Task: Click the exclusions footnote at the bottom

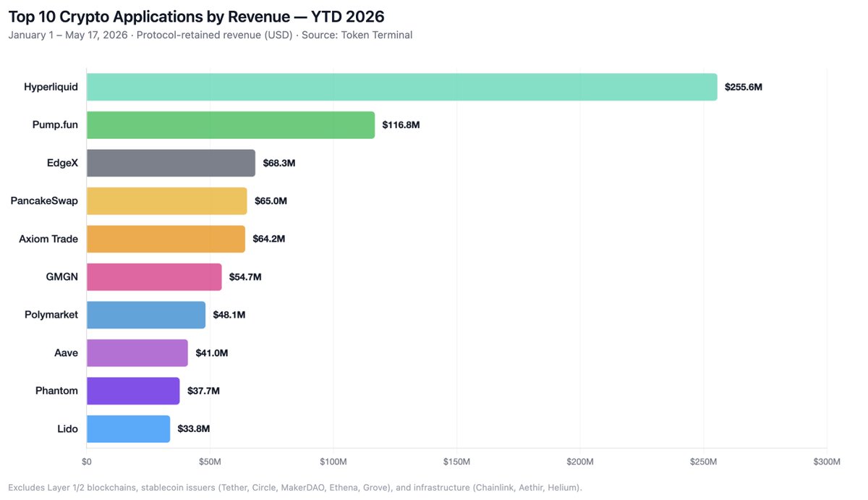Action: [x=295, y=487]
